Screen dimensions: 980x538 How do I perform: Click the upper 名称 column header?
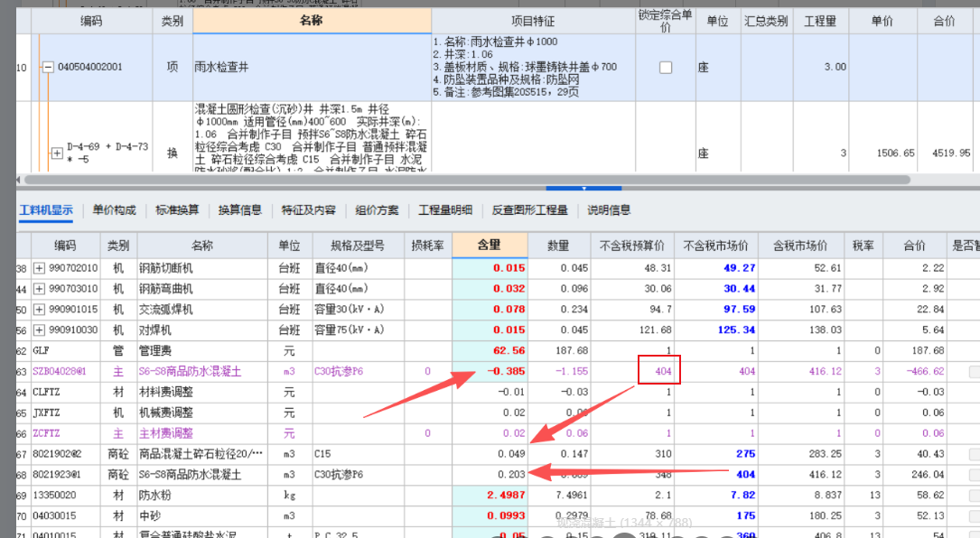(x=312, y=21)
